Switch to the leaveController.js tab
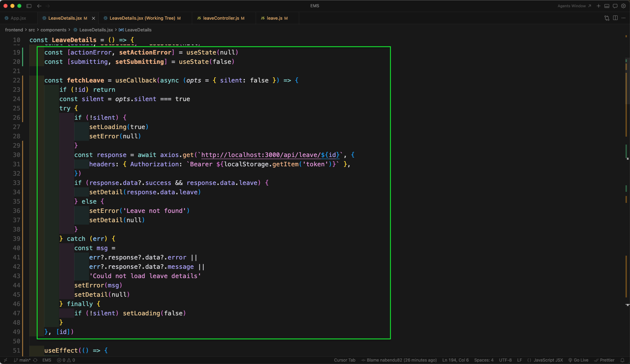The image size is (630, 364). pyautogui.click(x=221, y=18)
